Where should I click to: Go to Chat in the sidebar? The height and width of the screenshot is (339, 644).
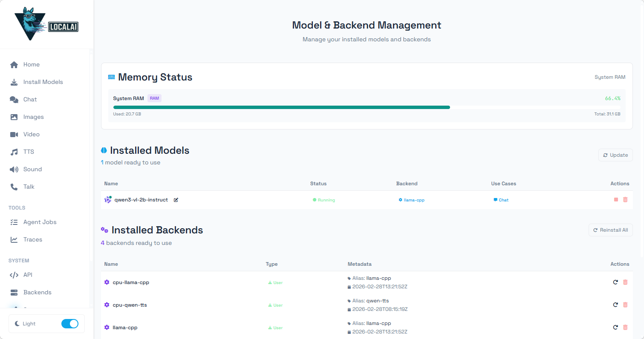pyautogui.click(x=30, y=99)
